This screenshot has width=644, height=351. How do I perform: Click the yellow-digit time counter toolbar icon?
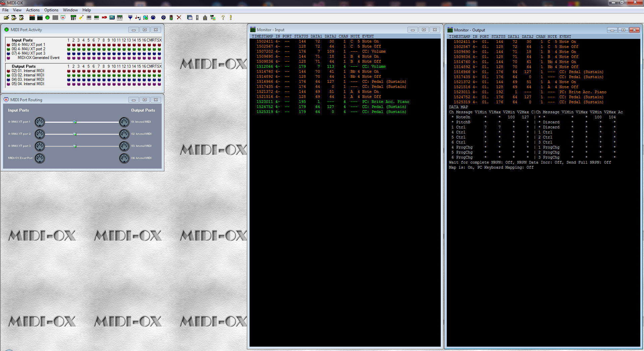(x=89, y=17)
